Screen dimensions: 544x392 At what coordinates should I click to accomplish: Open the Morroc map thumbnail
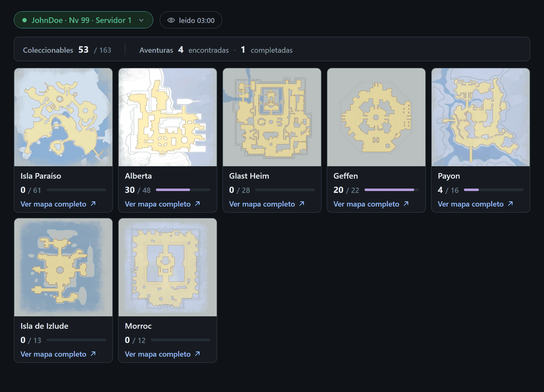point(168,267)
